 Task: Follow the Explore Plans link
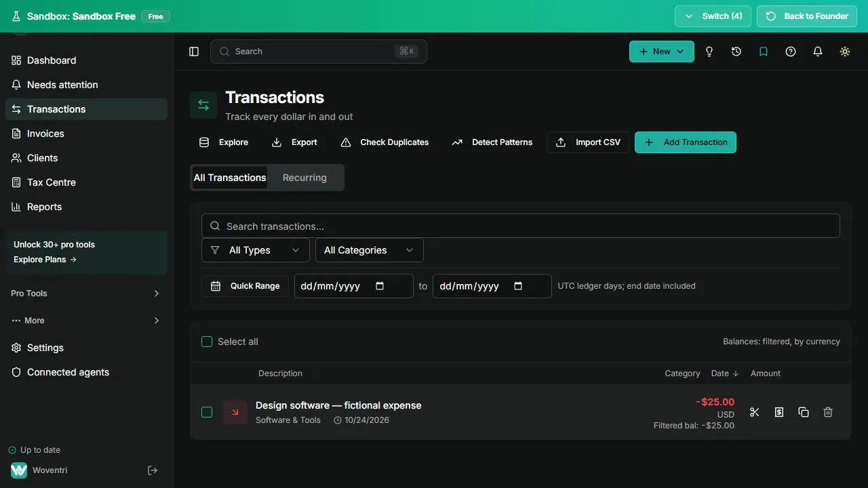[x=45, y=260]
